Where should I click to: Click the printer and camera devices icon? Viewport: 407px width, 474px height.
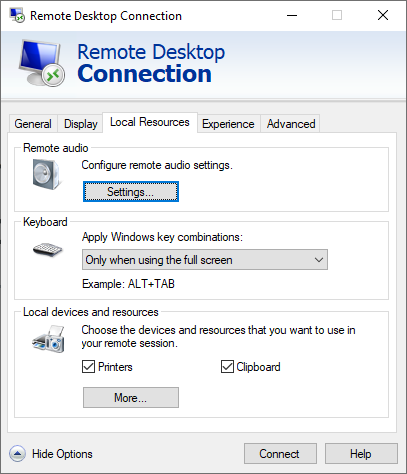[49, 339]
